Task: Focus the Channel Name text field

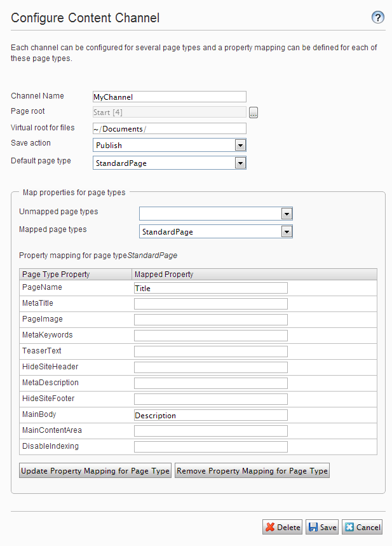Action: pyautogui.click(x=169, y=97)
